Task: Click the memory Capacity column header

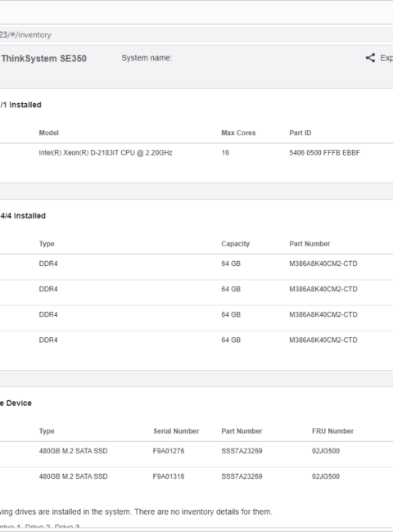Action: click(235, 244)
